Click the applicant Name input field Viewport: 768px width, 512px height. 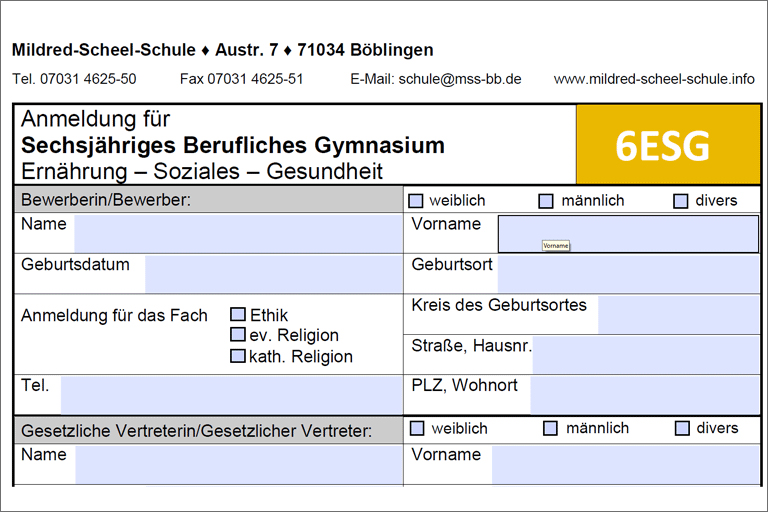point(237,233)
